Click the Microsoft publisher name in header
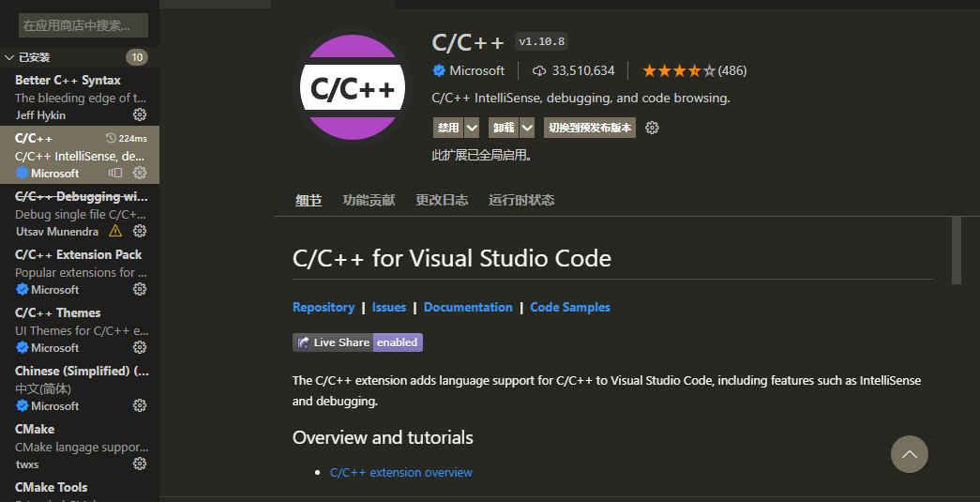The width and height of the screenshot is (980, 502). tap(477, 70)
